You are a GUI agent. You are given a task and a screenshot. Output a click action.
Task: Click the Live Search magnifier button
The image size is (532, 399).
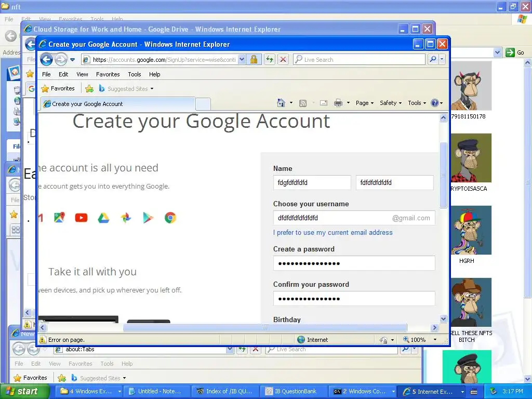coord(433,60)
